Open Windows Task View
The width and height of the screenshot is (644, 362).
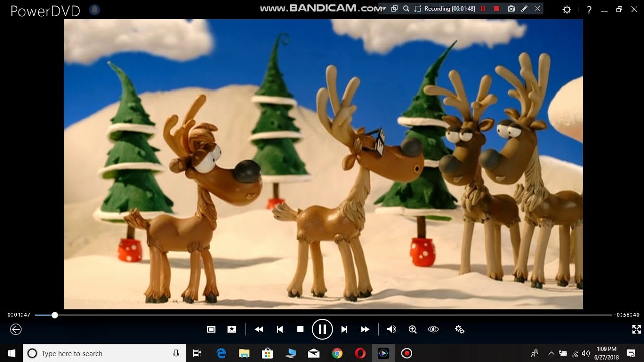coord(197,353)
